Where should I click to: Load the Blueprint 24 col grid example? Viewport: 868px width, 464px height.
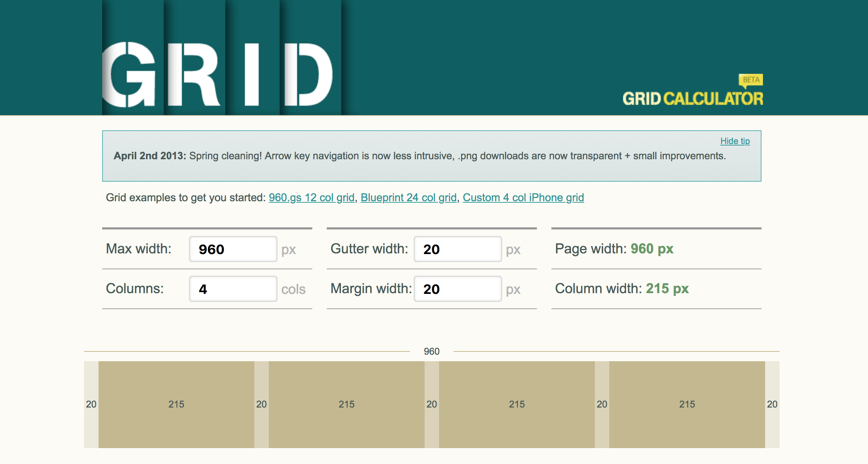click(408, 198)
